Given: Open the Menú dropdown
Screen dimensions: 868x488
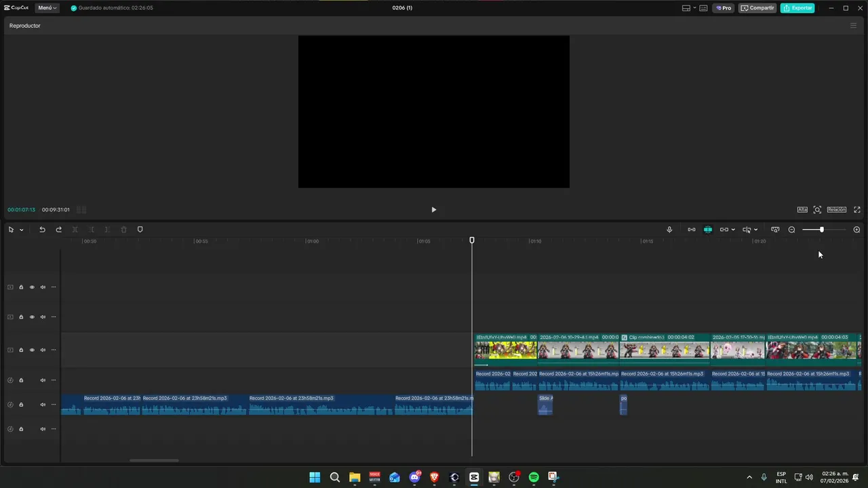Looking at the screenshot, I should point(47,8).
